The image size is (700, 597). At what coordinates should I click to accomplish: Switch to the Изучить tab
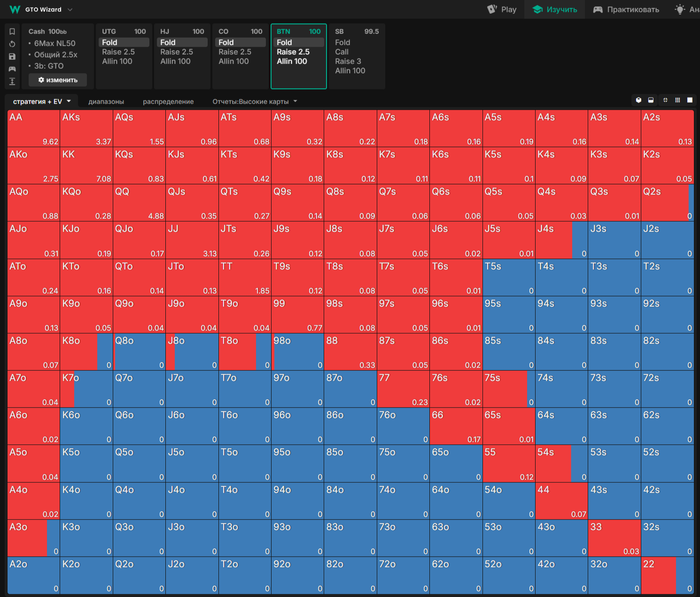(555, 9)
